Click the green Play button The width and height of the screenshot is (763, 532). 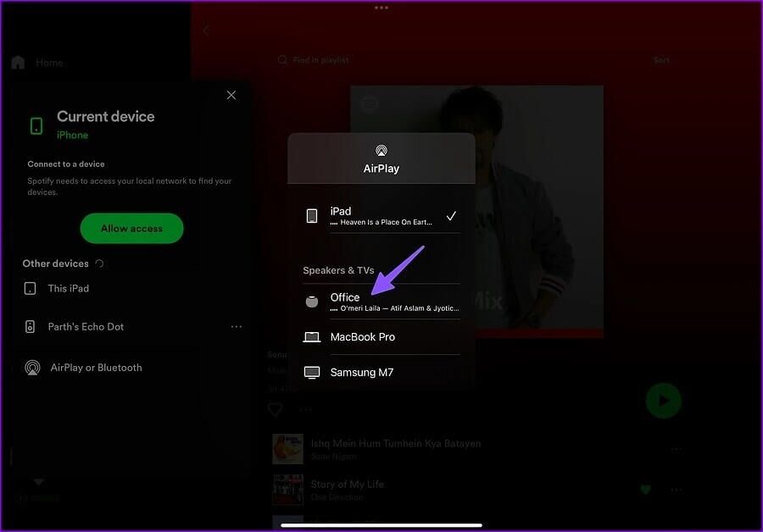pos(663,401)
